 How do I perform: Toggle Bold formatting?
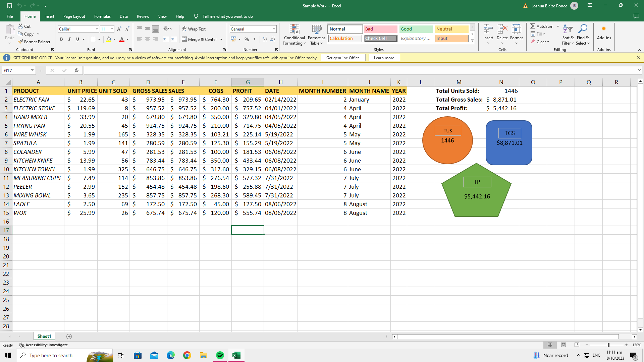coord(61,39)
